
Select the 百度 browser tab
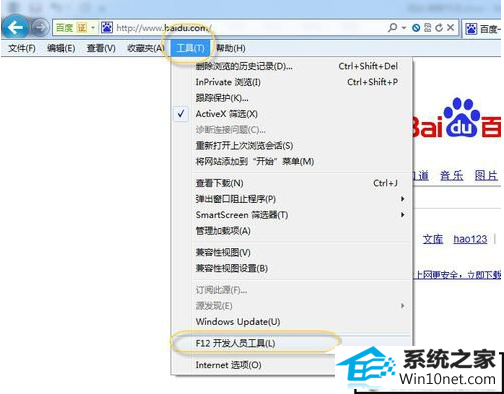483,29
